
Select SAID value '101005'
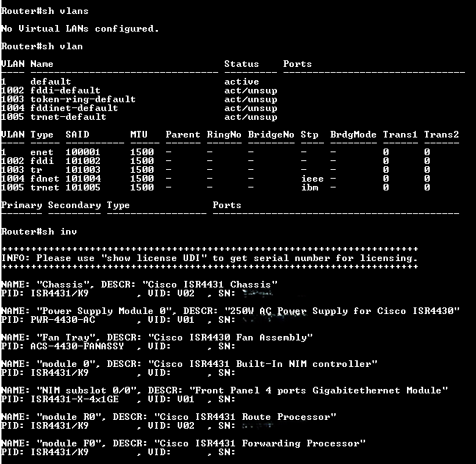click(x=83, y=188)
